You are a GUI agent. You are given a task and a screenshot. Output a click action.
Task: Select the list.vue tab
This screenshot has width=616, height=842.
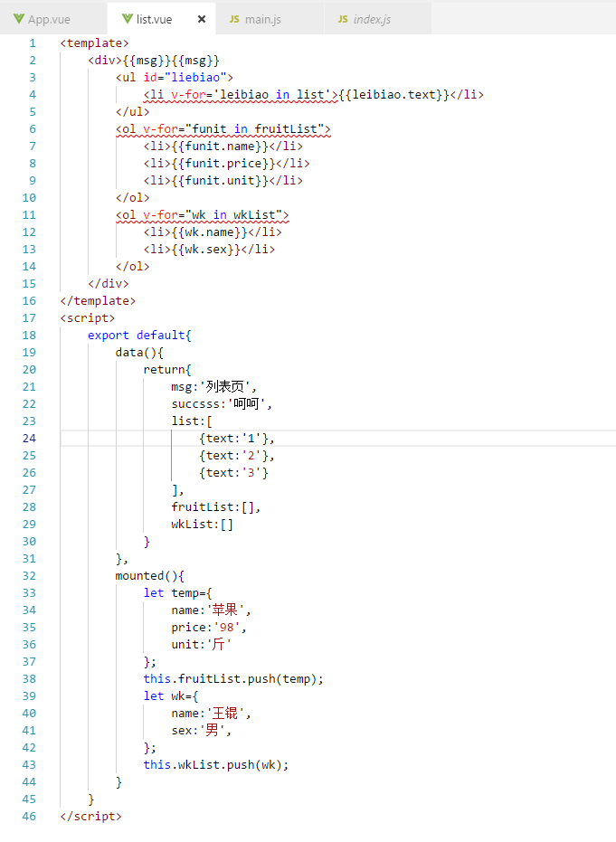click(x=161, y=19)
